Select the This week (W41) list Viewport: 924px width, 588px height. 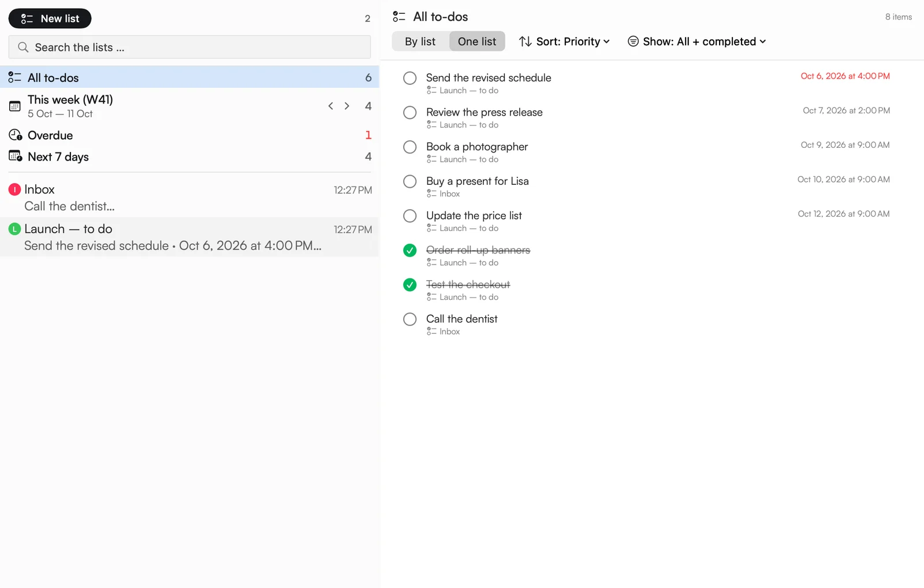click(x=189, y=106)
